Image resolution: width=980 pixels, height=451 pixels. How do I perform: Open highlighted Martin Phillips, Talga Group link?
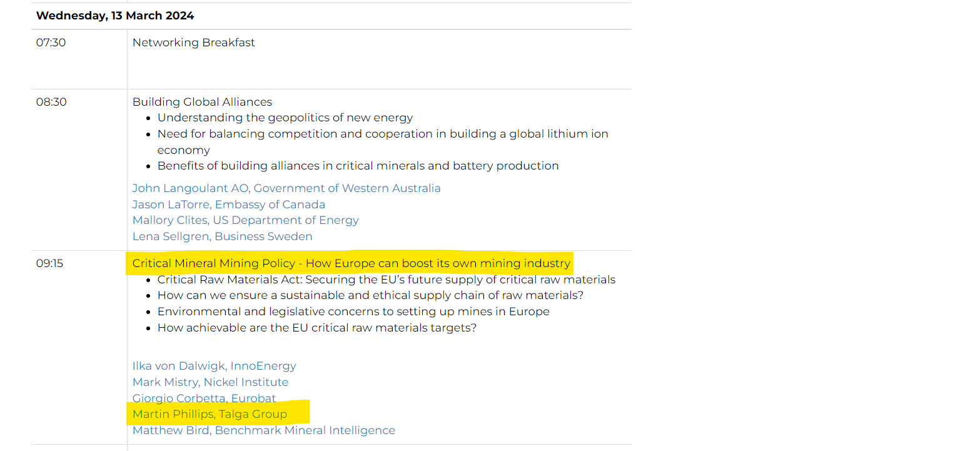tap(210, 414)
